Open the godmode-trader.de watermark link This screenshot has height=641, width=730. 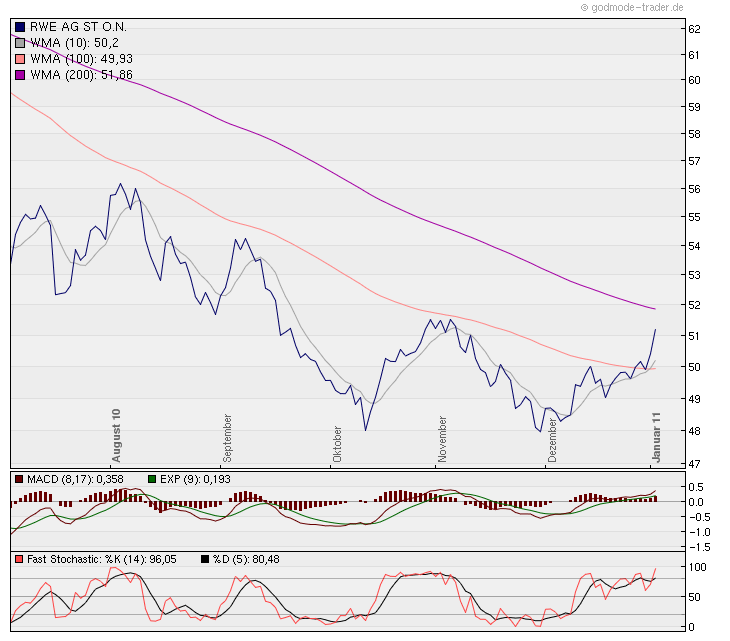(x=631, y=7)
